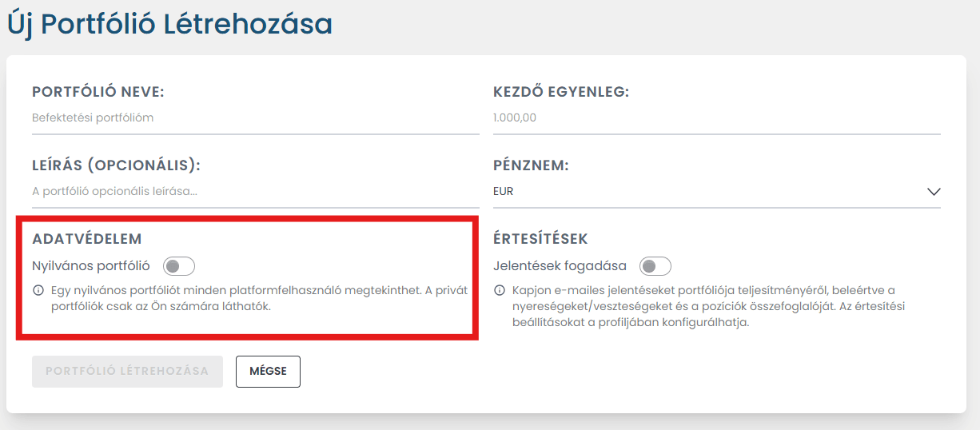Click the ADATVÉDELEM section heading
The image size is (980, 430).
click(86, 239)
